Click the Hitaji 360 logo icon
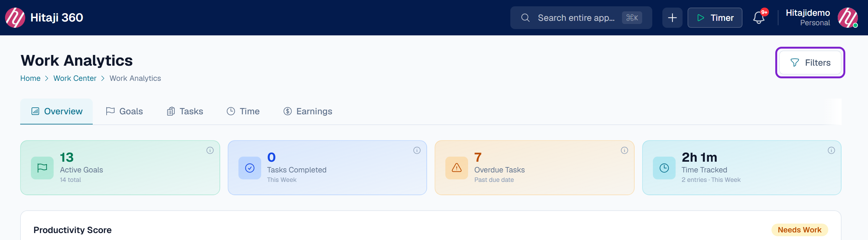 click(15, 18)
